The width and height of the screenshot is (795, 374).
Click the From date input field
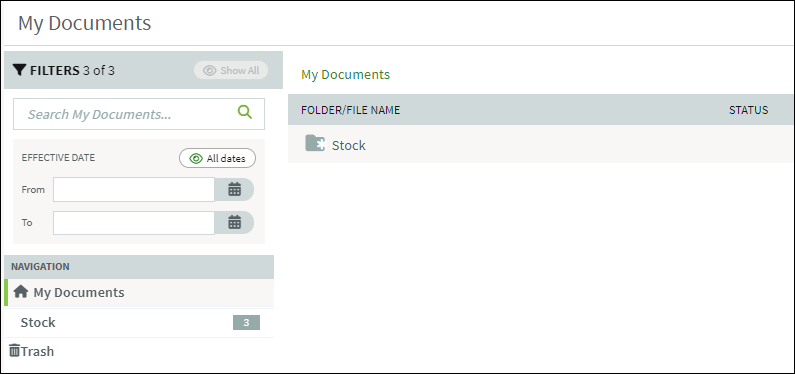click(134, 190)
